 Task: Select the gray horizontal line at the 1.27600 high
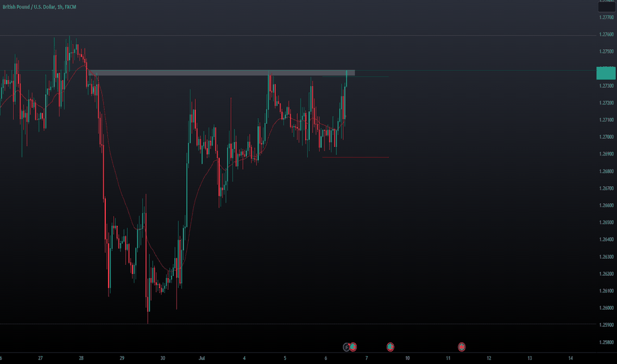coord(298,36)
